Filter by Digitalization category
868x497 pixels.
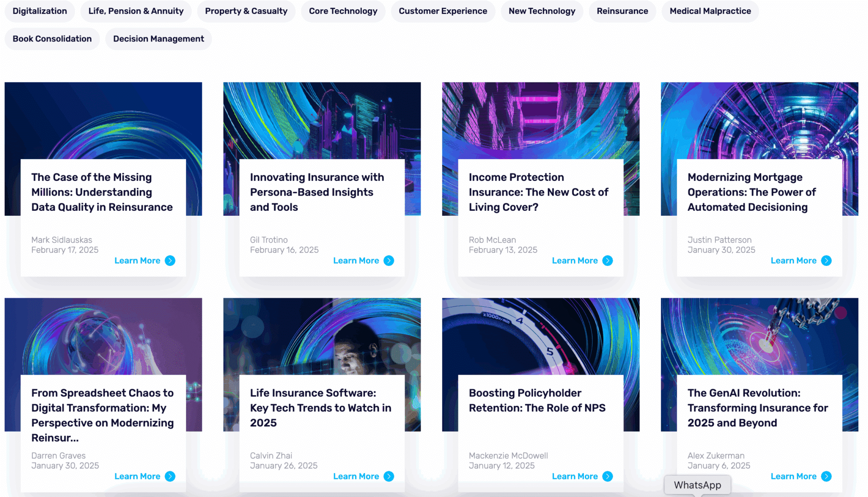(40, 11)
